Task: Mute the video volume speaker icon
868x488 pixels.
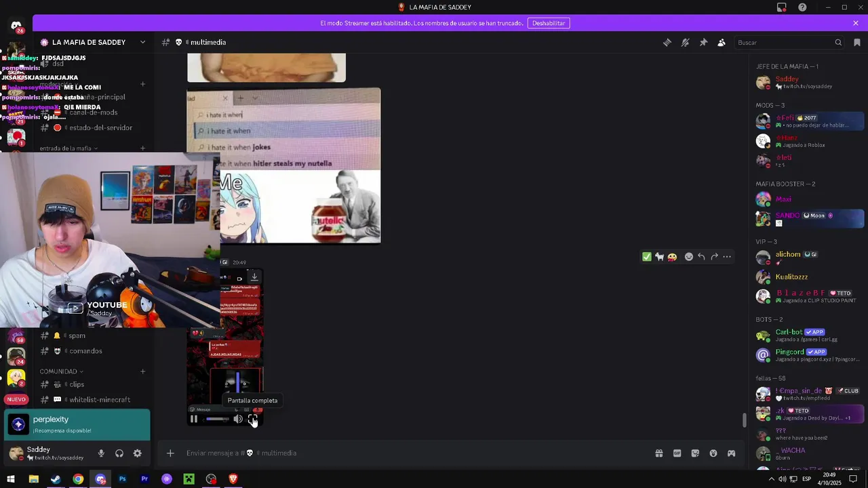Action: (238, 419)
